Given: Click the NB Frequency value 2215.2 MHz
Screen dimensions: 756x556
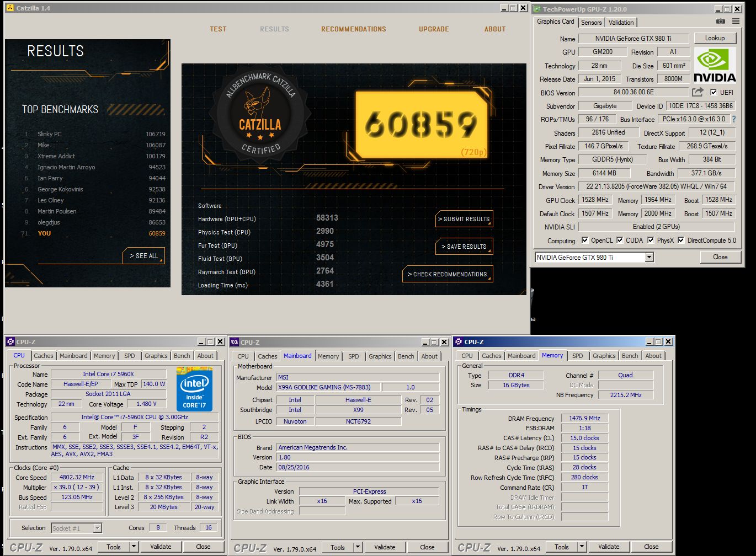Looking at the screenshot, I should coord(626,395).
